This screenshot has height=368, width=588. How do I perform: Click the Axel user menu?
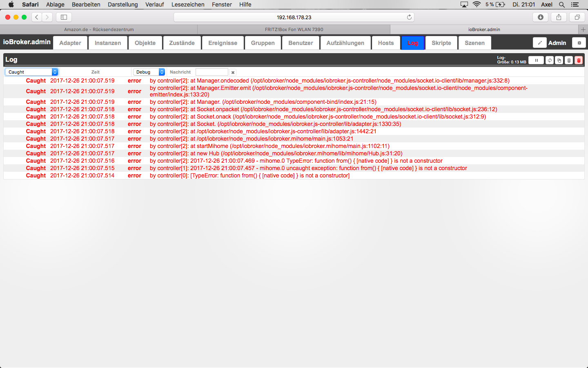coord(547,4)
